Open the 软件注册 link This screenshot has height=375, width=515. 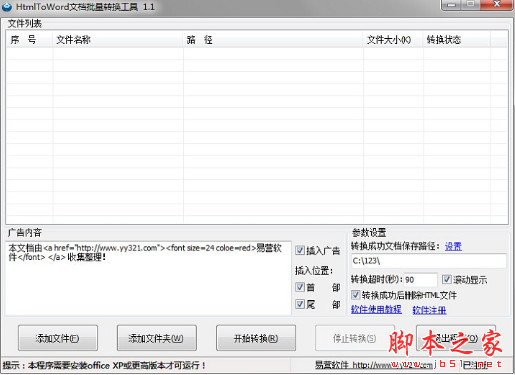pos(429,310)
